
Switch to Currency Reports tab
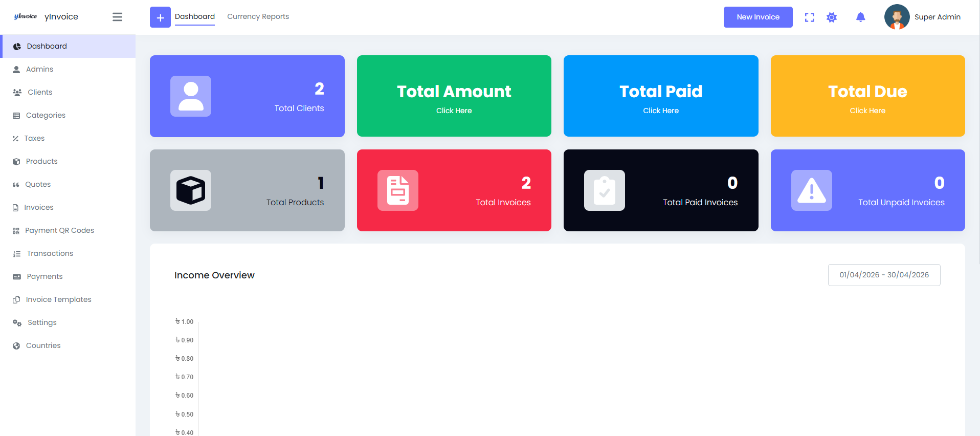pyautogui.click(x=258, y=17)
